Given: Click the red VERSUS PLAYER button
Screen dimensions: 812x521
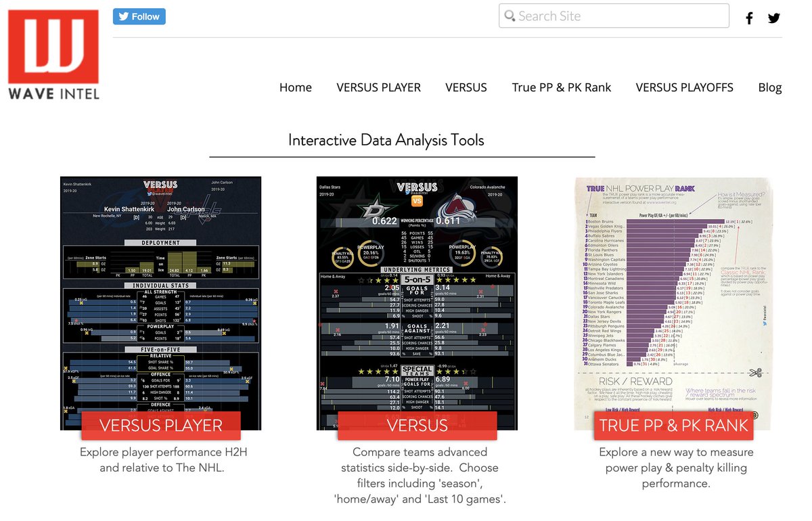Looking at the screenshot, I should tap(161, 426).
